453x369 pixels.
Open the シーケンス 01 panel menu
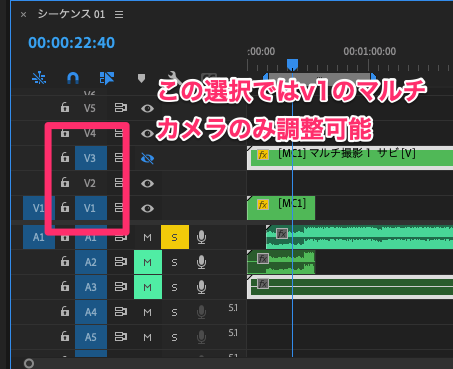click(119, 15)
